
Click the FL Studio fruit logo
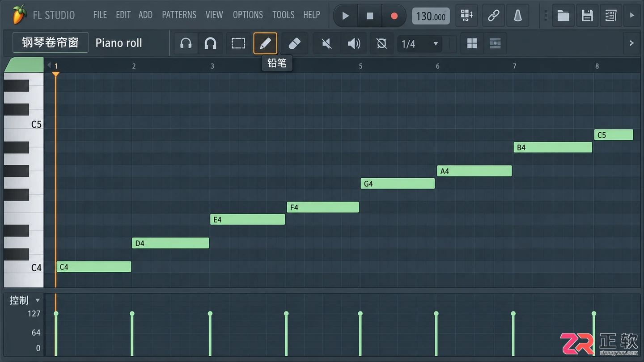[19, 15]
